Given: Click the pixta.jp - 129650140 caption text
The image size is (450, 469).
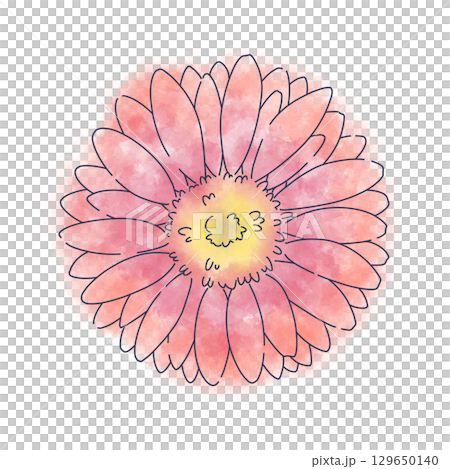Looking at the screenshot, I should [375, 461].
